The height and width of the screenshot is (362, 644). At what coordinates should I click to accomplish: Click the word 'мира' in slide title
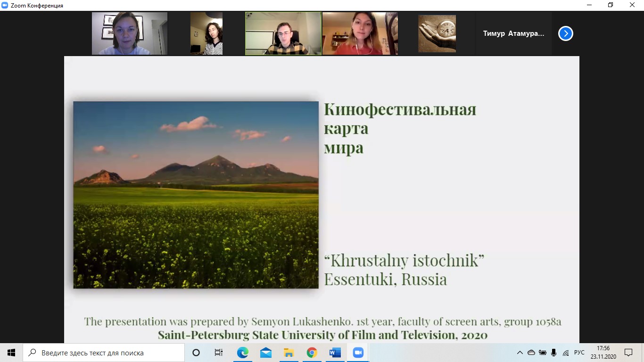344,148
